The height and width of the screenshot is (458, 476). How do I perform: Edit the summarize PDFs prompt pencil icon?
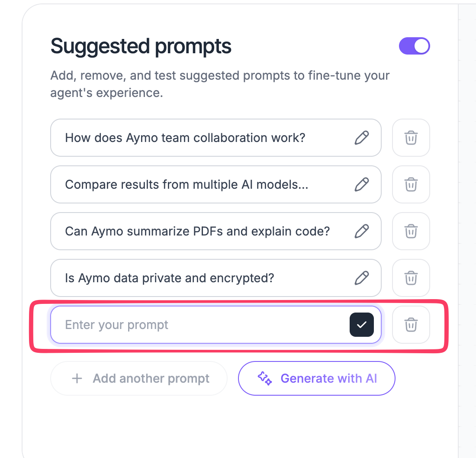[362, 232]
